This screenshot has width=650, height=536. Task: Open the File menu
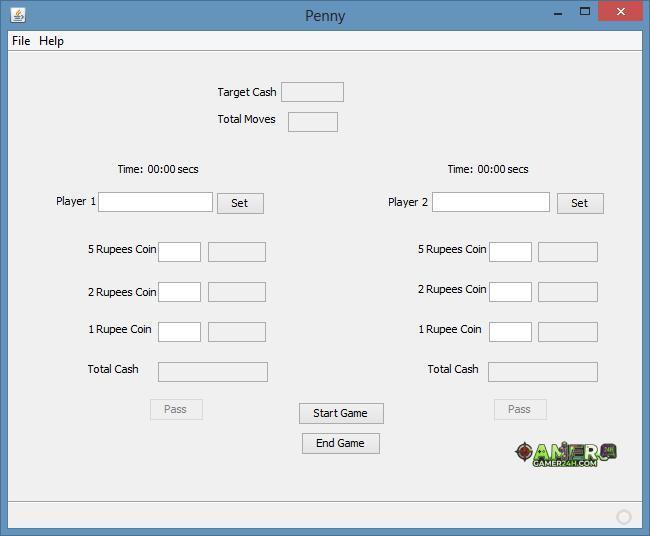click(21, 41)
